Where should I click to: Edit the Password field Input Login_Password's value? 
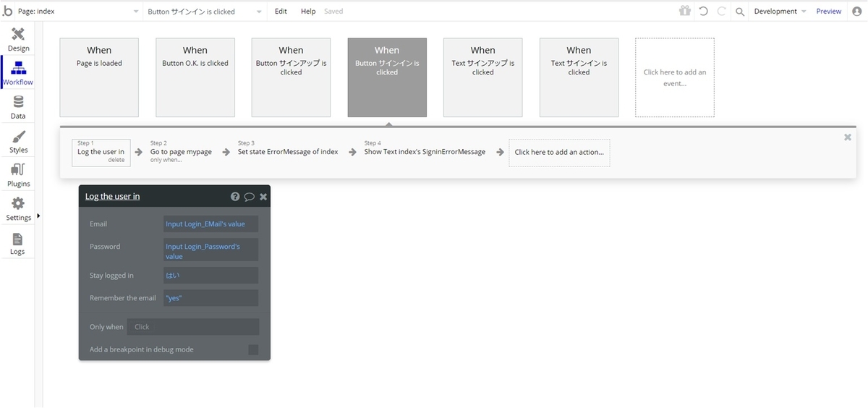(x=210, y=251)
